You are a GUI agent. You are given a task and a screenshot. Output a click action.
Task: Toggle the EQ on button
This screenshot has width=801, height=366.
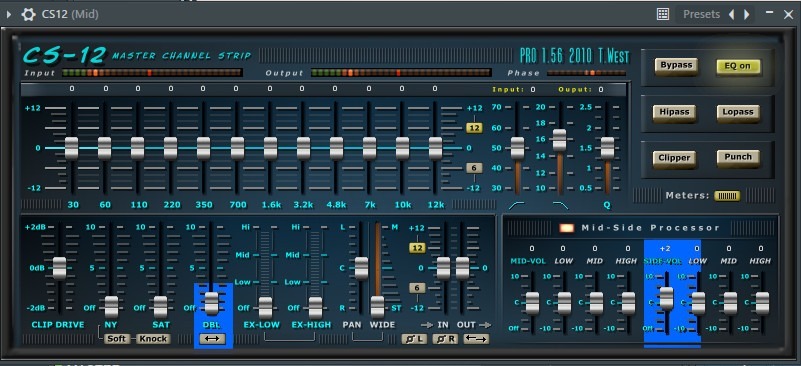738,66
